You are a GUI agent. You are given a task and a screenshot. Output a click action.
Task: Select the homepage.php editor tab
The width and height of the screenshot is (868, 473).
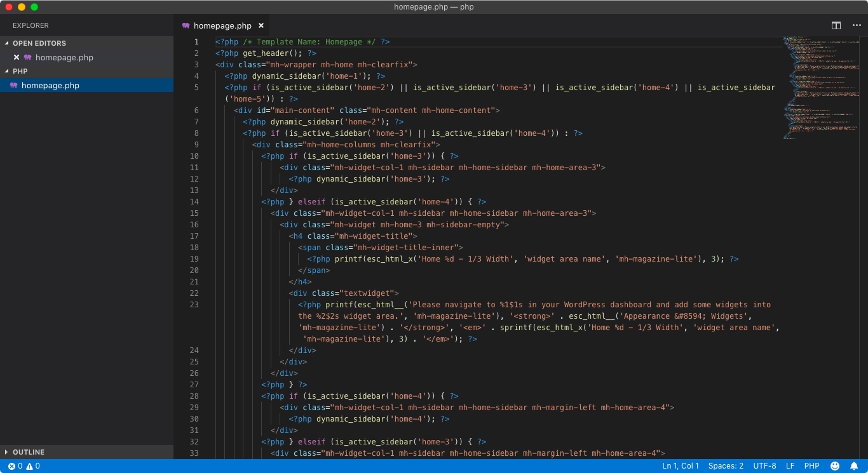pyautogui.click(x=222, y=25)
